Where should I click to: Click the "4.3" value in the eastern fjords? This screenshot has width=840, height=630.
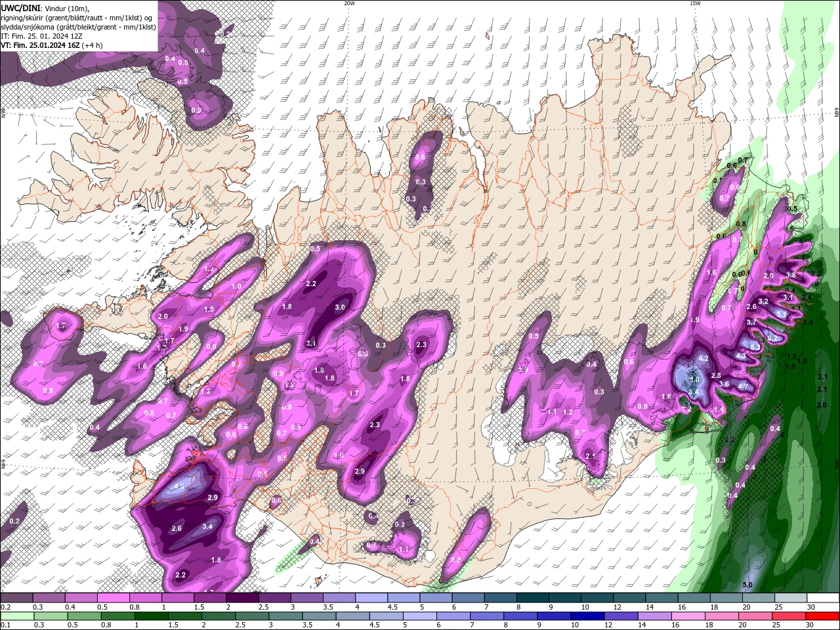click(740, 356)
